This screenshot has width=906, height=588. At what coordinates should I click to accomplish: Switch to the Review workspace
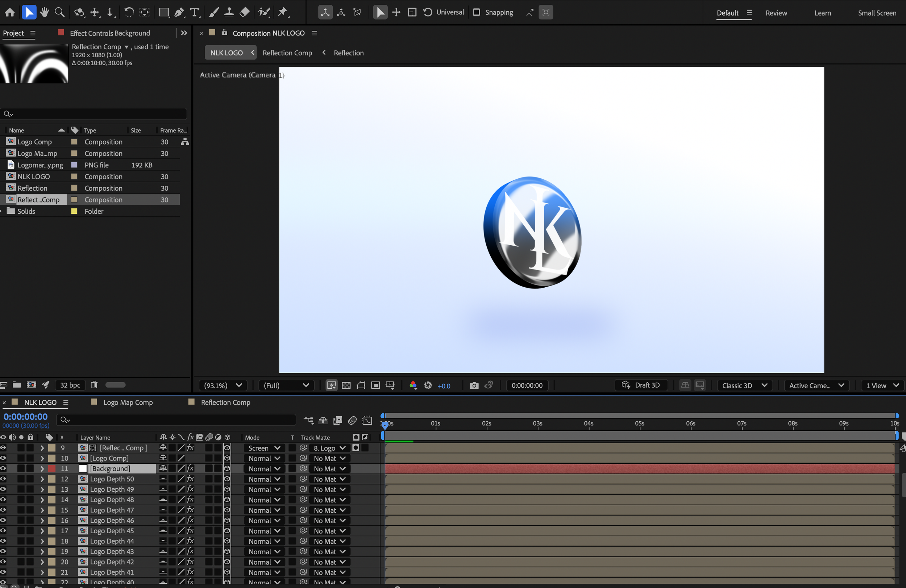tap(776, 13)
